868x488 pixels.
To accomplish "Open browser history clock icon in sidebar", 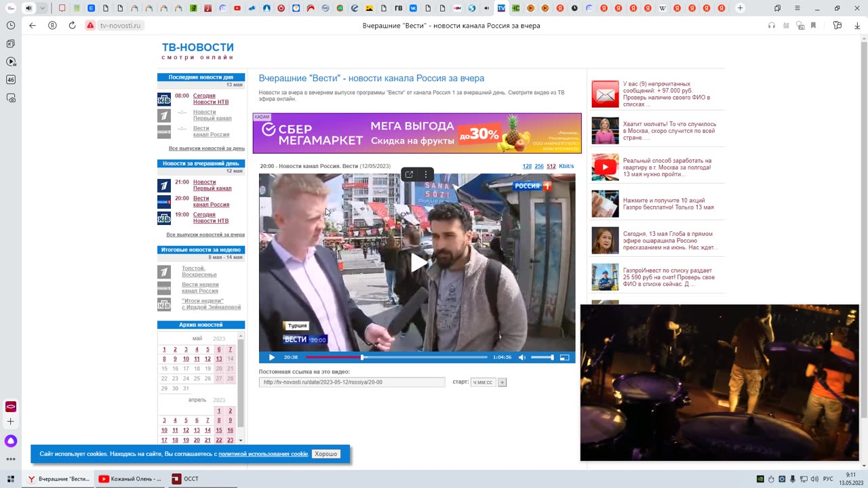I will (11, 25).
